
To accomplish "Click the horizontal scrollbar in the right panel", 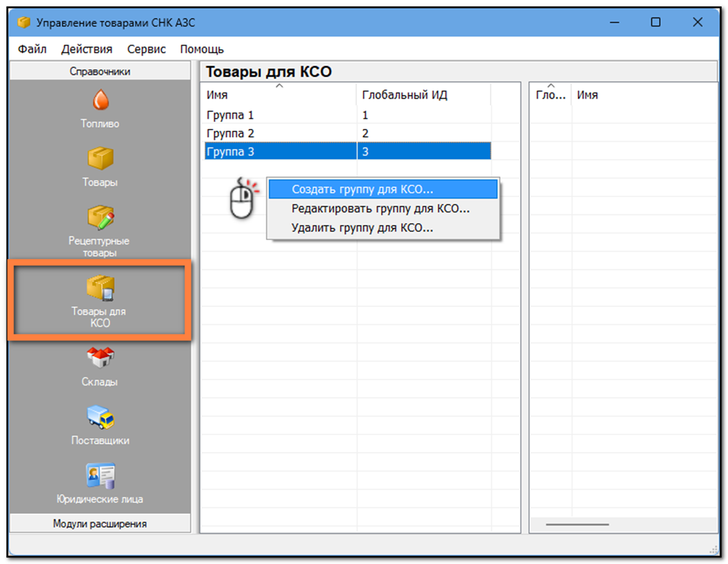I will coord(577,525).
